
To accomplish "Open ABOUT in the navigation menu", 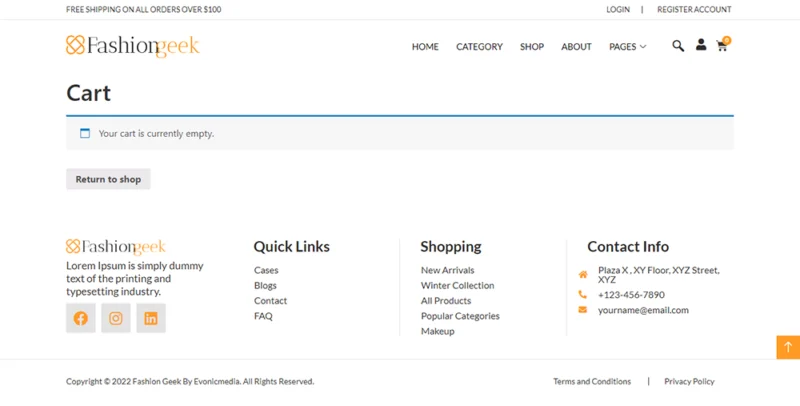I will (x=576, y=46).
